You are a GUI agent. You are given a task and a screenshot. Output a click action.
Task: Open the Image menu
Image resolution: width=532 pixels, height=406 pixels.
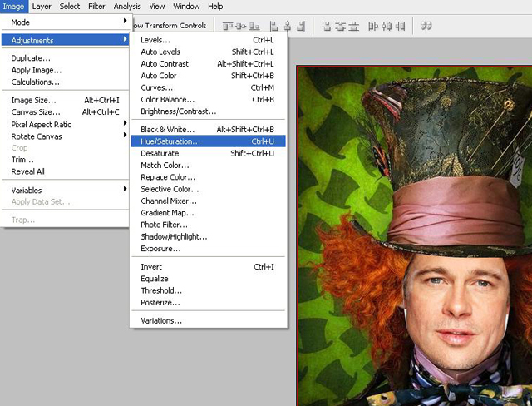13,7
